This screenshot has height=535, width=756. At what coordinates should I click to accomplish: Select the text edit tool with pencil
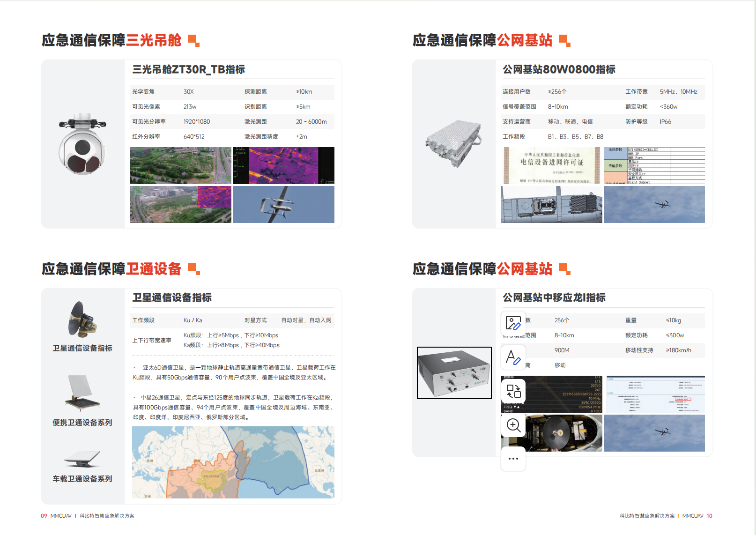[513, 357]
